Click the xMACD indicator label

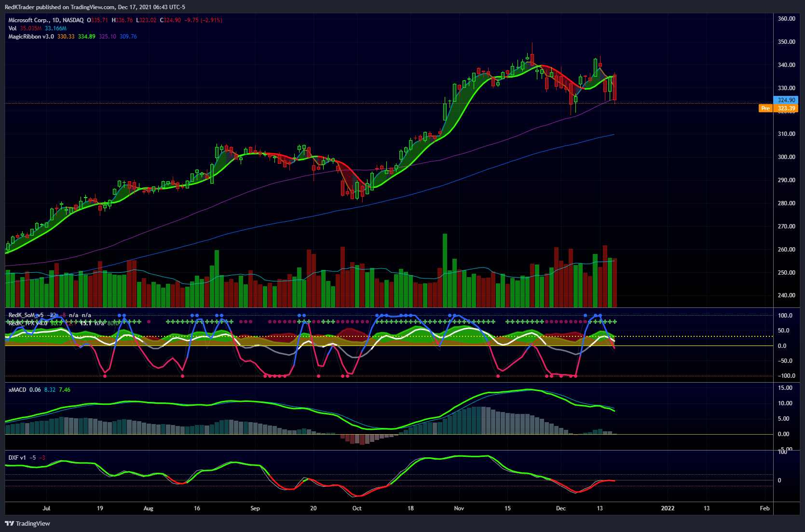(17, 390)
